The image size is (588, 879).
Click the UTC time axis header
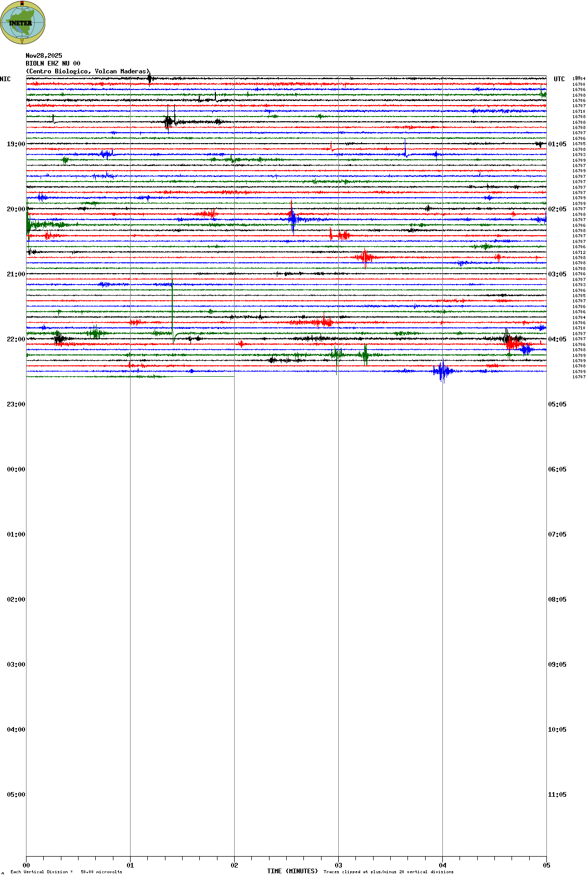click(x=559, y=79)
